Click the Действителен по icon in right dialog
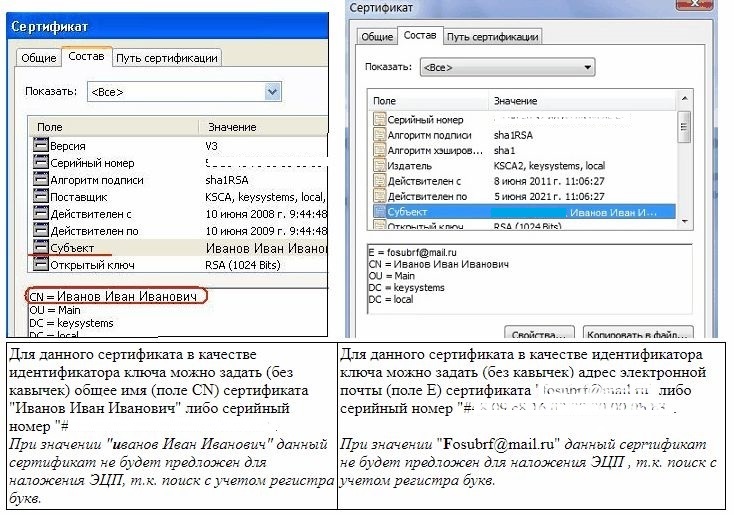Screen dimensions: 734x515 pos(379,196)
